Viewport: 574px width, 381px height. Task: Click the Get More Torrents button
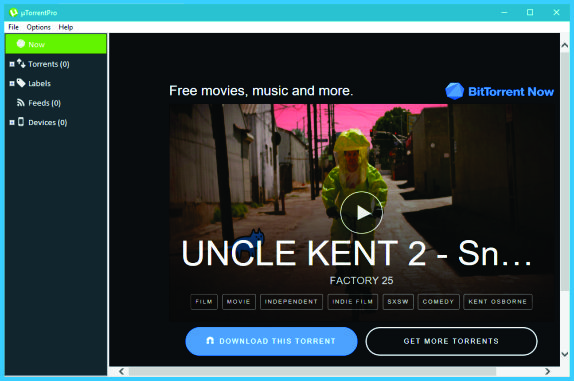tap(451, 341)
